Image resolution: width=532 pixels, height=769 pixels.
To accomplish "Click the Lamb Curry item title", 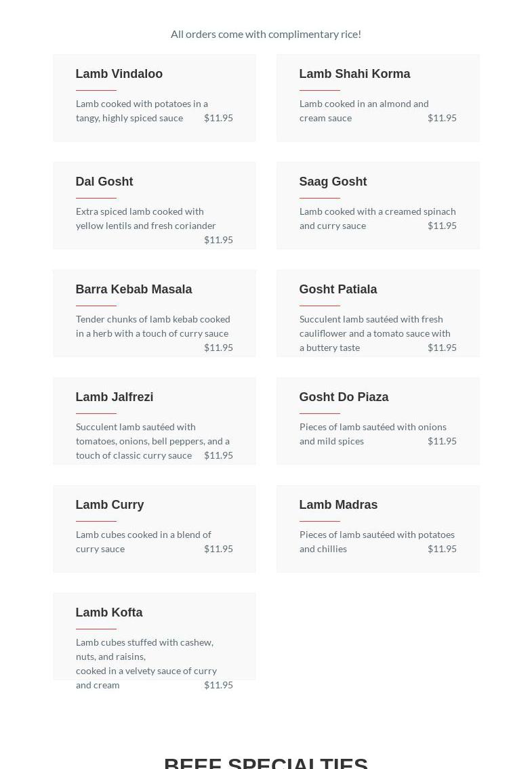I will pos(110,505).
